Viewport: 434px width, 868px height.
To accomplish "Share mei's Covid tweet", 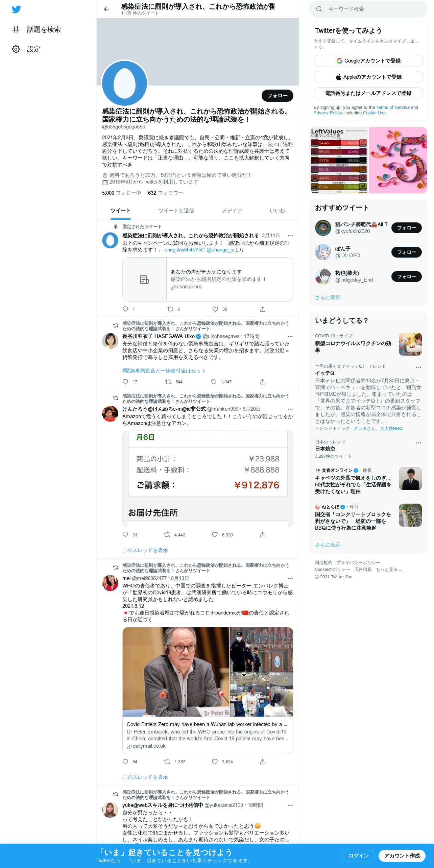I will (x=263, y=762).
